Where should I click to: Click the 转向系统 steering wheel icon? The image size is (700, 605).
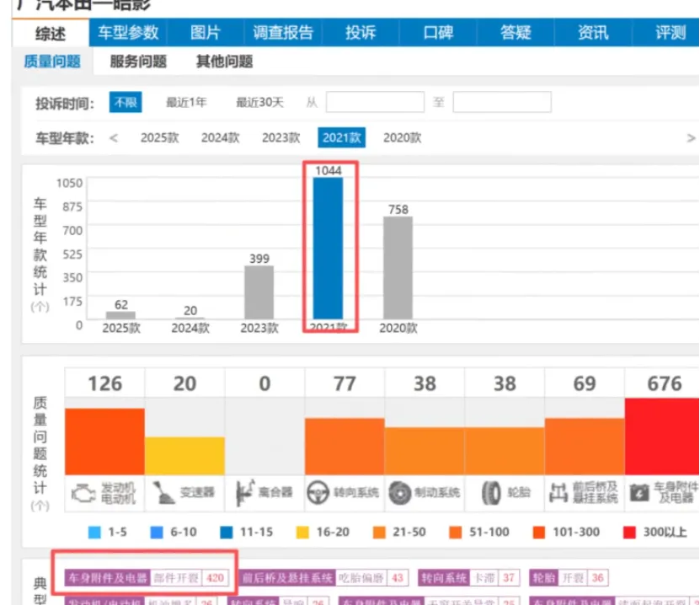pos(318,492)
